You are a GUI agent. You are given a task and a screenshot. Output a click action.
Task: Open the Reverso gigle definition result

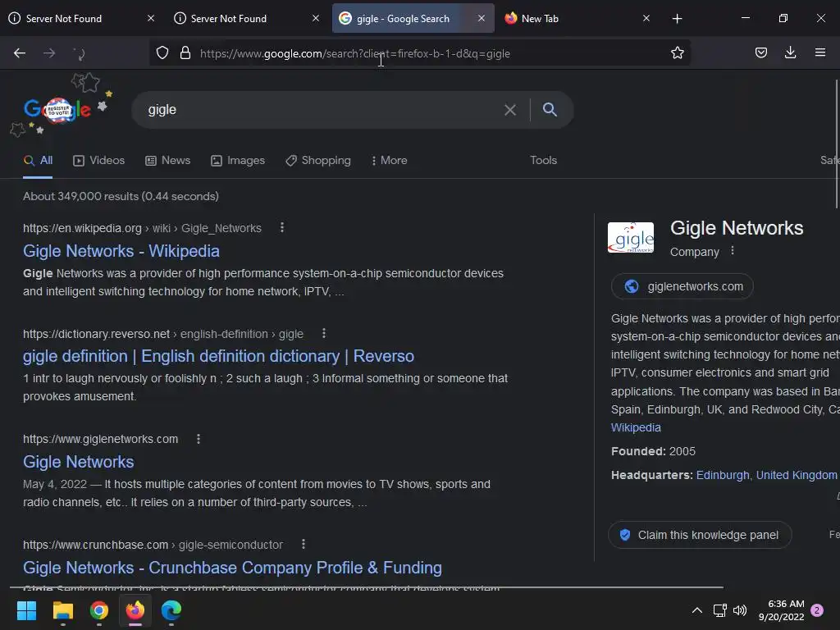[218, 356]
